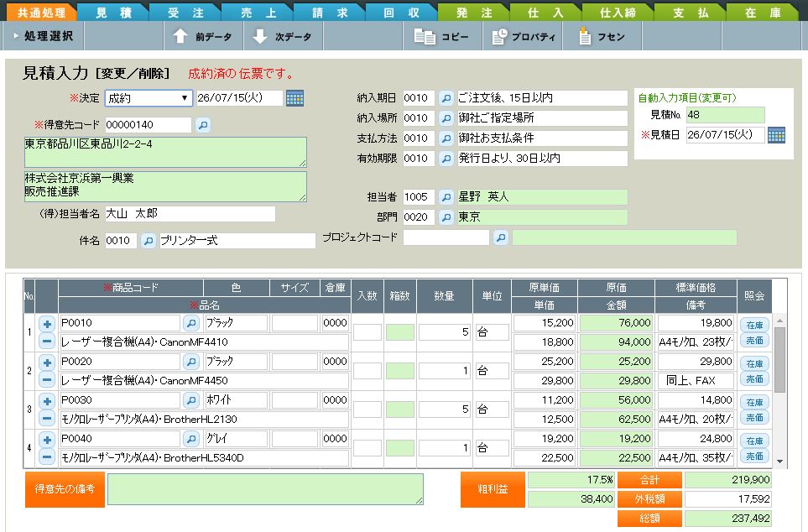This screenshot has width=808, height=532.
Task: Click the 見積No. field showing 48
Action: 726,115
